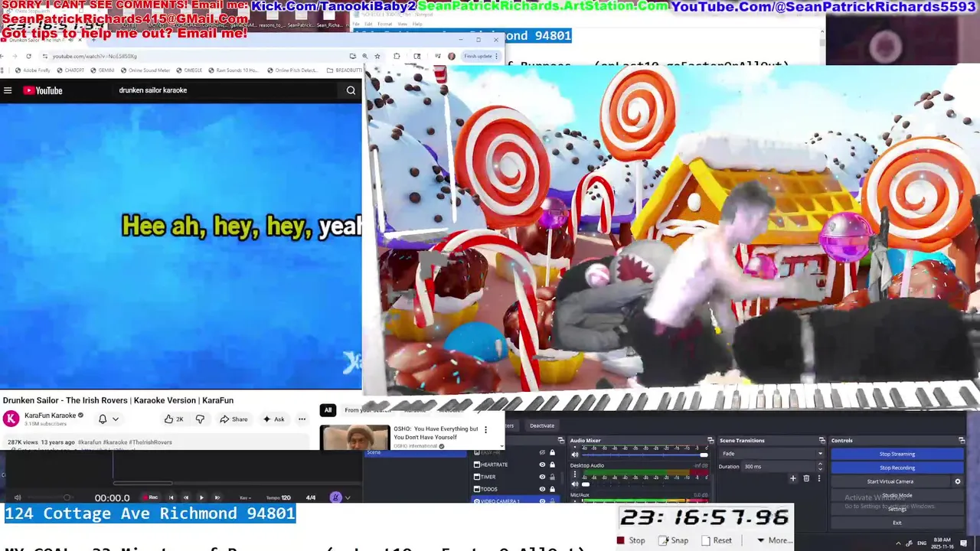Toggle visibility of VIDEO CAMERA 1 source

pyautogui.click(x=542, y=500)
